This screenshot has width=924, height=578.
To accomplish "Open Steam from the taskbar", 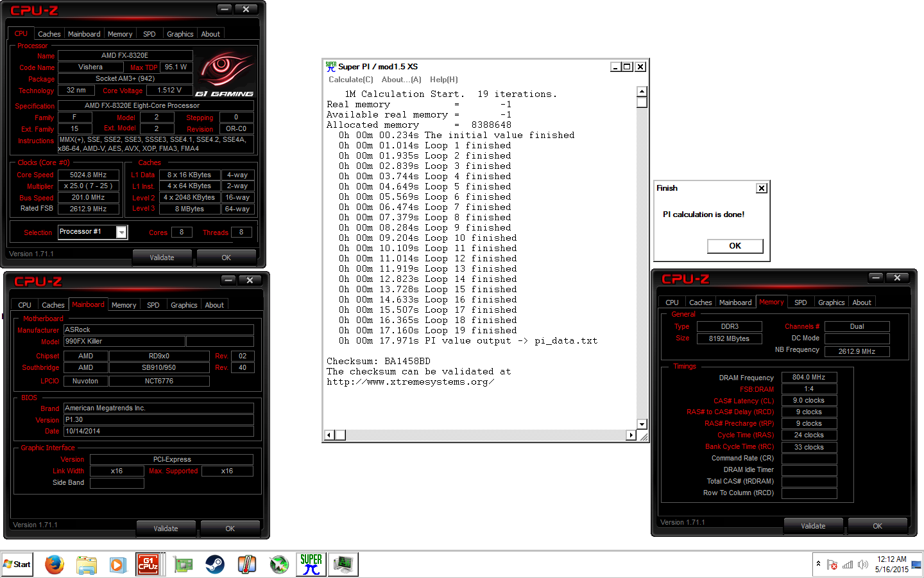I will pyautogui.click(x=215, y=565).
